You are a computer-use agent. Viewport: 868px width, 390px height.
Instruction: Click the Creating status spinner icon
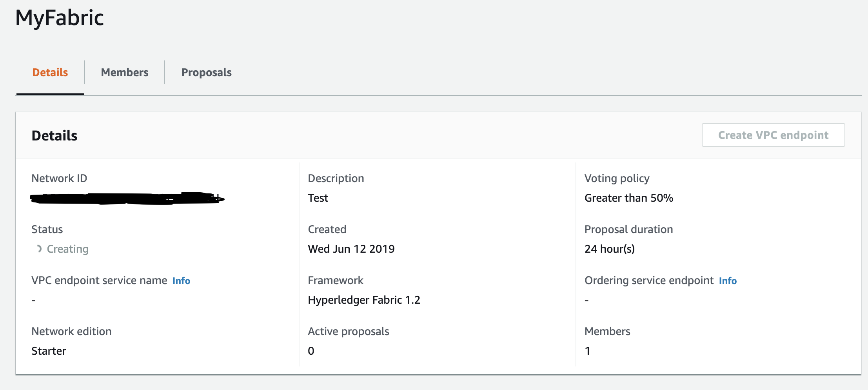39,249
